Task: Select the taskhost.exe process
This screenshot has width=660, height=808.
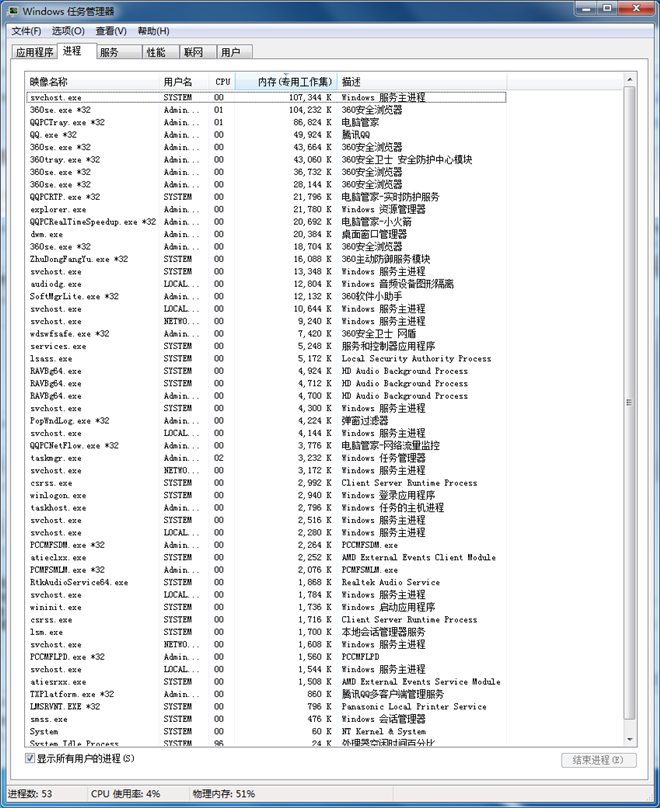Action: [266, 508]
